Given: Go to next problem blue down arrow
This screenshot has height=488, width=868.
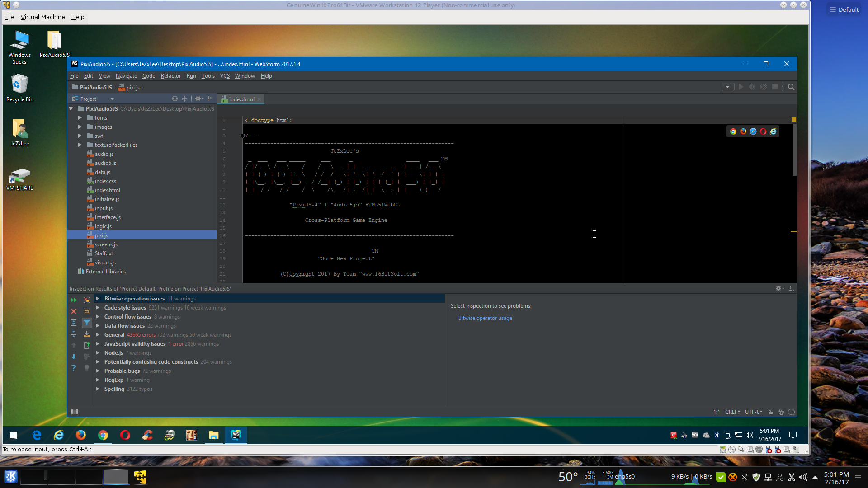Looking at the screenshot, I should [74, 357].
